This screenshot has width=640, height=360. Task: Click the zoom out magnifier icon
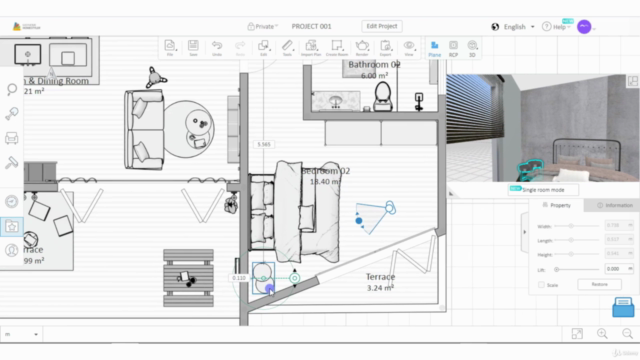tap(628, 334)
